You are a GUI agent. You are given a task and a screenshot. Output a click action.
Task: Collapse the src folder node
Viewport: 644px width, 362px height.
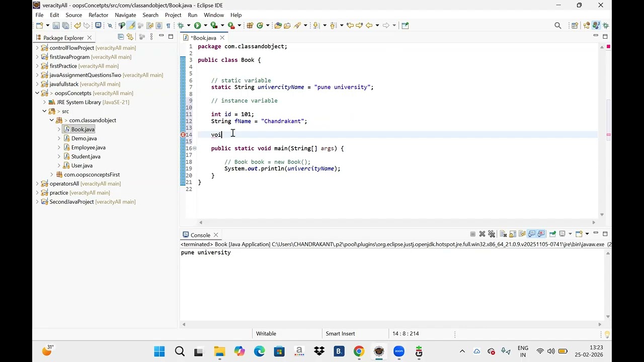[44, 111]
